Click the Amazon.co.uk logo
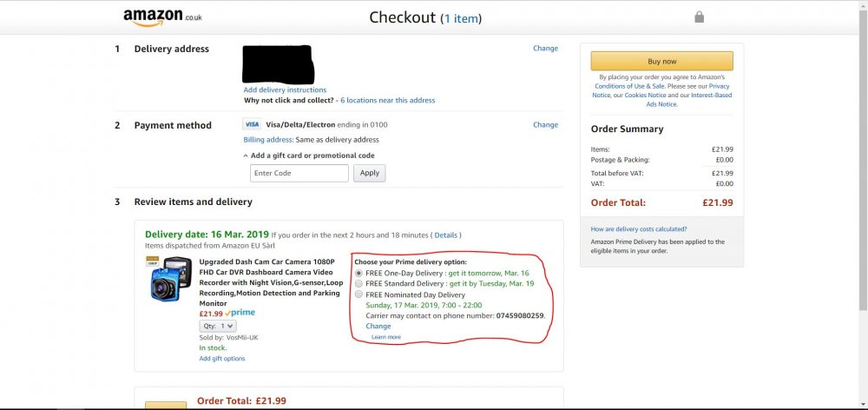 coord(162,17)
